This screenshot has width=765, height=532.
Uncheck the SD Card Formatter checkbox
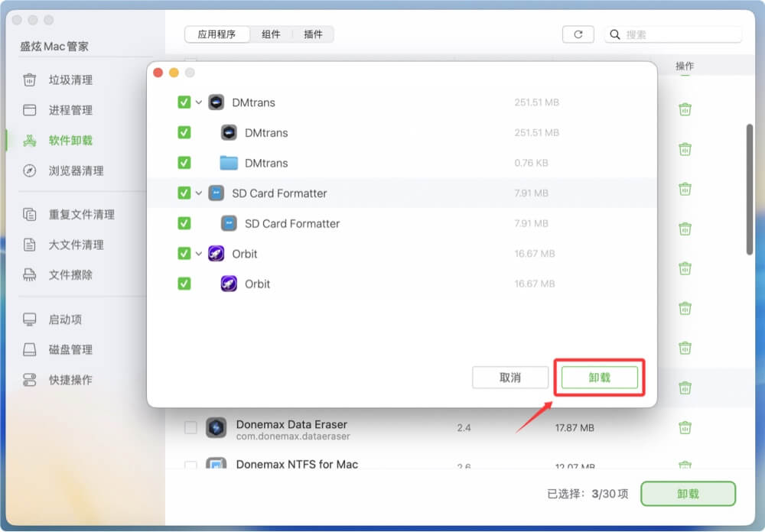[185, 193]
